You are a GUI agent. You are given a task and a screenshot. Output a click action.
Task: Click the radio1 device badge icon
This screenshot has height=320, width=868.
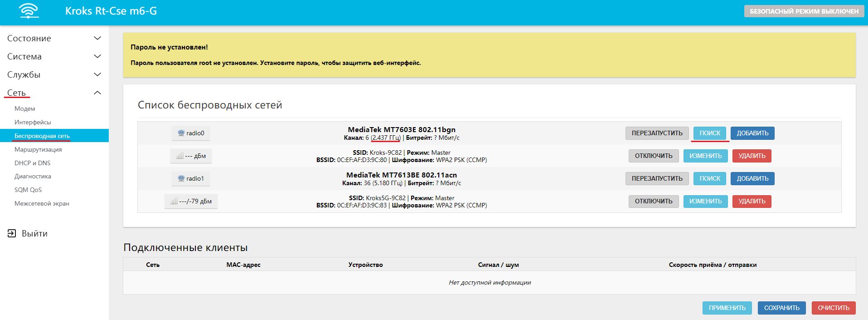(191, 178)
